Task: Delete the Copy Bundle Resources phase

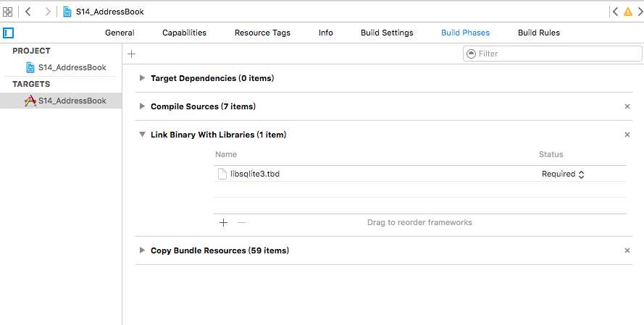Action: click(x=627, y=250)
